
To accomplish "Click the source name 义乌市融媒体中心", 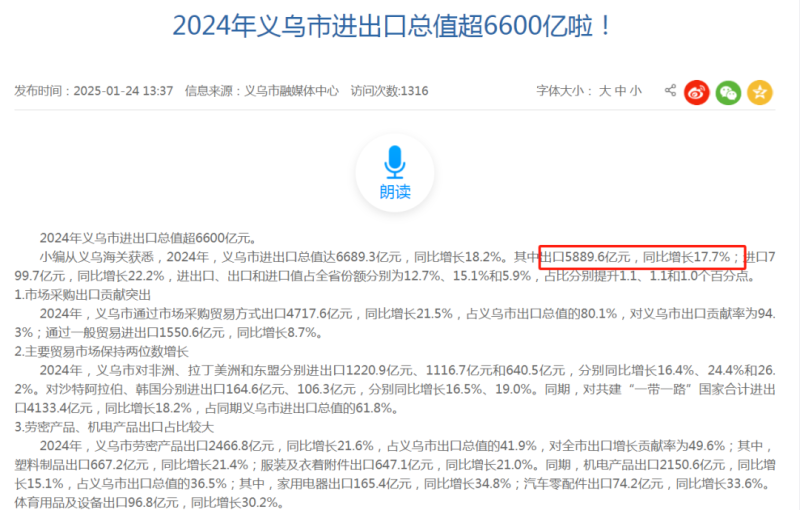I will pos(290,91).
